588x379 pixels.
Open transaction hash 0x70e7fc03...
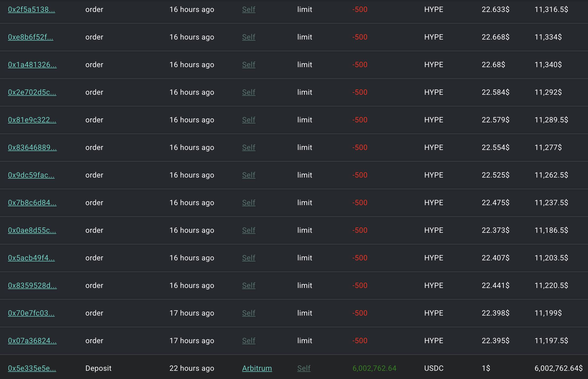31,313
